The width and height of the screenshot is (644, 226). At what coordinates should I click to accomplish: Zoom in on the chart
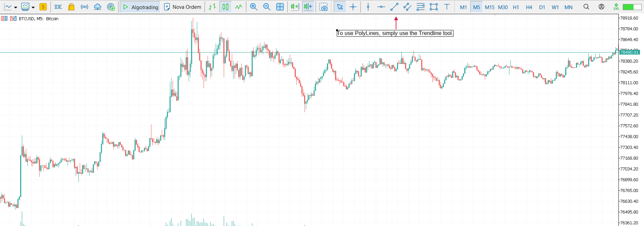click(x=254, y=7)
